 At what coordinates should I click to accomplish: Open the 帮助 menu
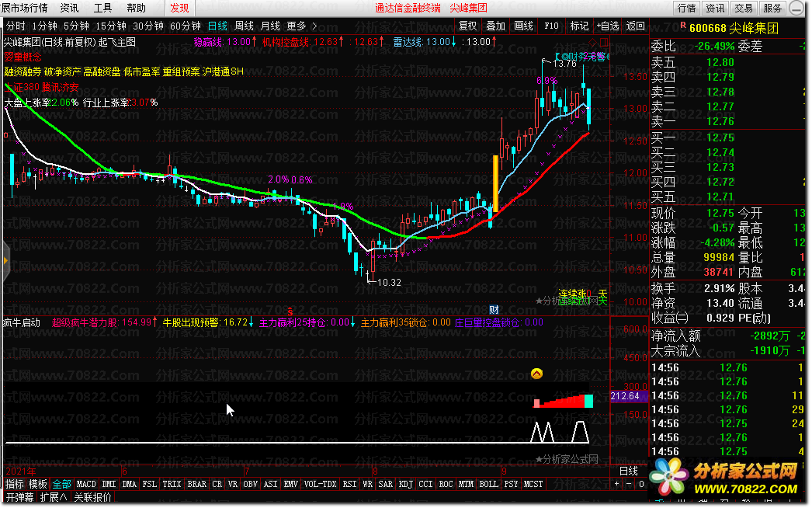[x=136, y=8]
